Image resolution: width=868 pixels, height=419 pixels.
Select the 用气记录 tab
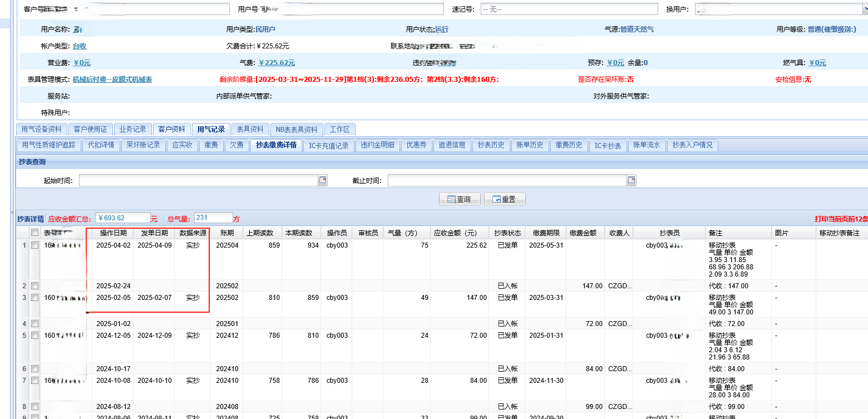tap(211, 129)
